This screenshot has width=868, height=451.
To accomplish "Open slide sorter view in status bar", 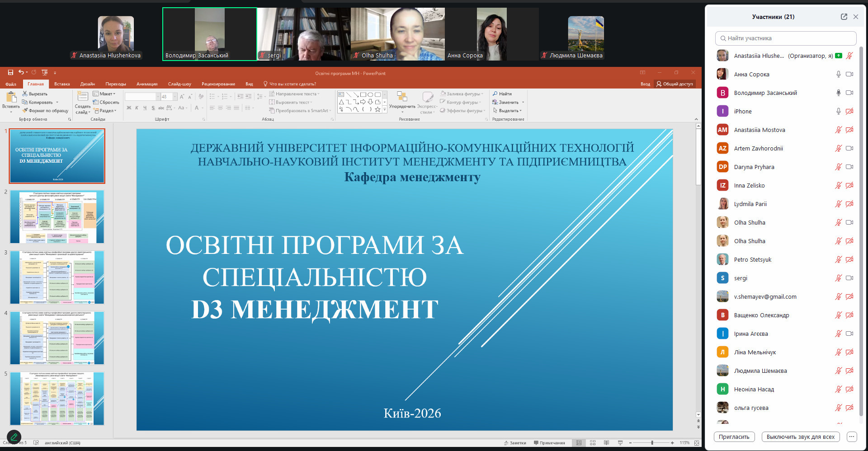I will tap(593, 443).
